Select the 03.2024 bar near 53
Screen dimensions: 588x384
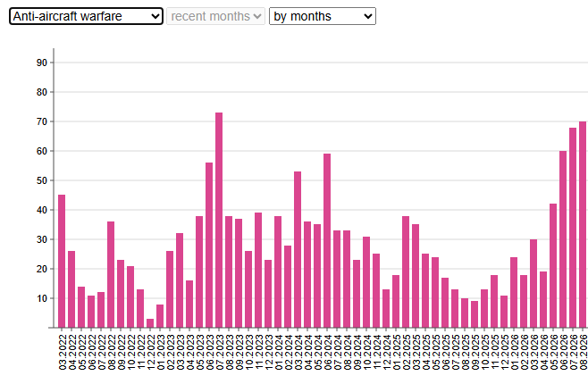point(298,249)
